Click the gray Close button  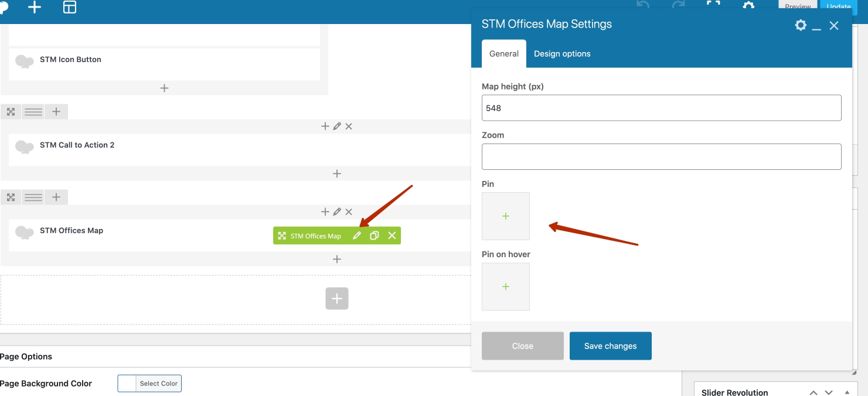pos(522,346)
